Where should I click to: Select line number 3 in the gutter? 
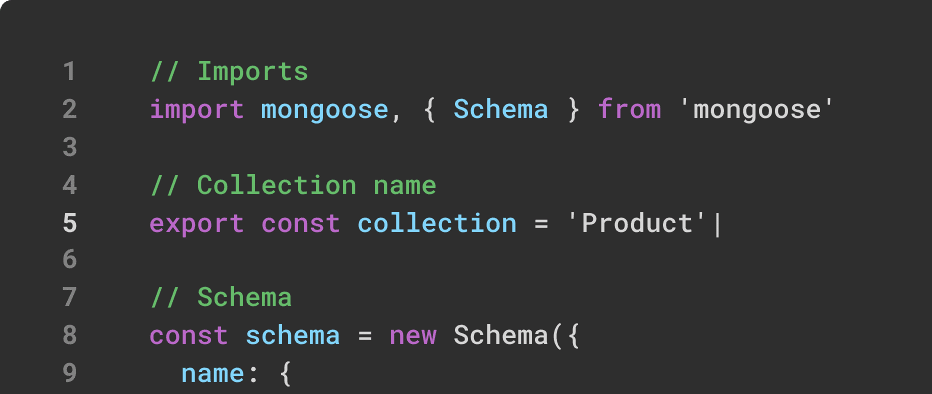70,147
